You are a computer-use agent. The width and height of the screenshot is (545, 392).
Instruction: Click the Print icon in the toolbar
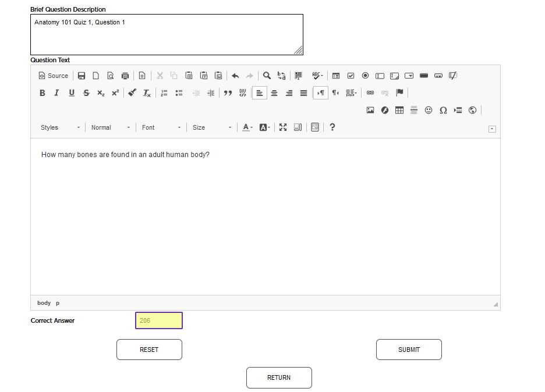tap(125, 76)
